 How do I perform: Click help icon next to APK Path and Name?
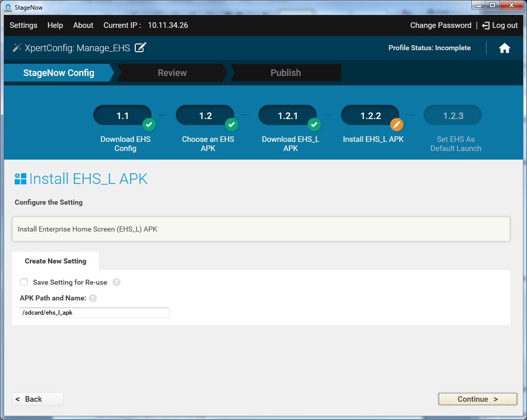click(x=93, y=298)
